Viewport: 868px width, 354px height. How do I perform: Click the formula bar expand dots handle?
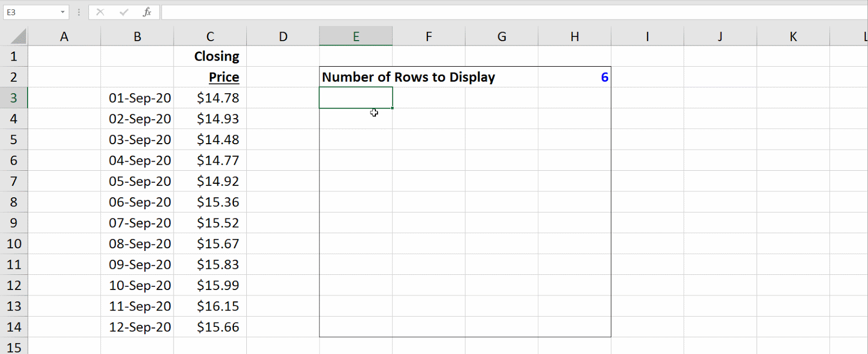pos(79,12)
